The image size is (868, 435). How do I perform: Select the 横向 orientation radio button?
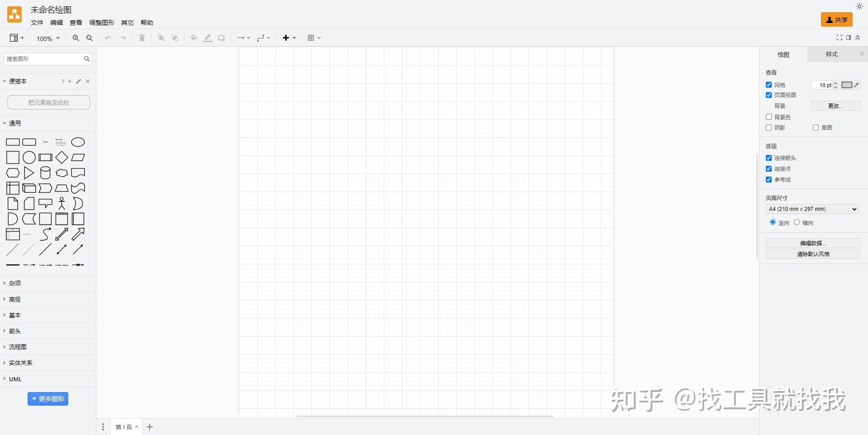(x=797, y=222)
